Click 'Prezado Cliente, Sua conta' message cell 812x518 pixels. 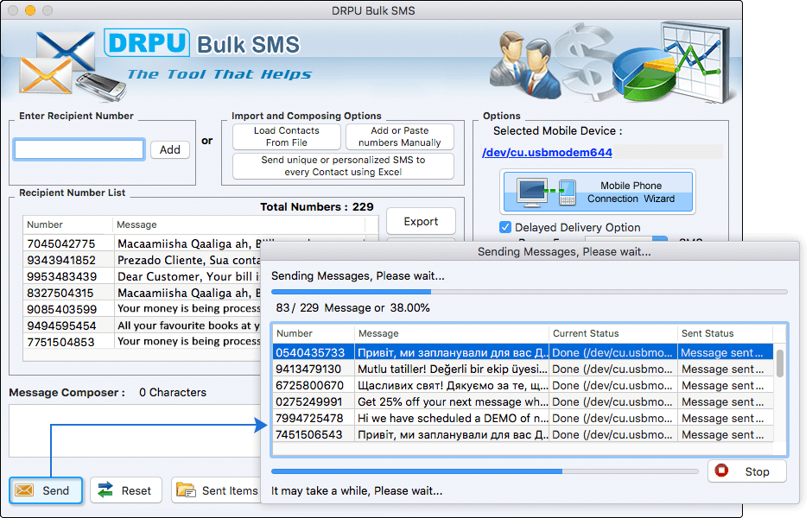click(x=187, y=260)
